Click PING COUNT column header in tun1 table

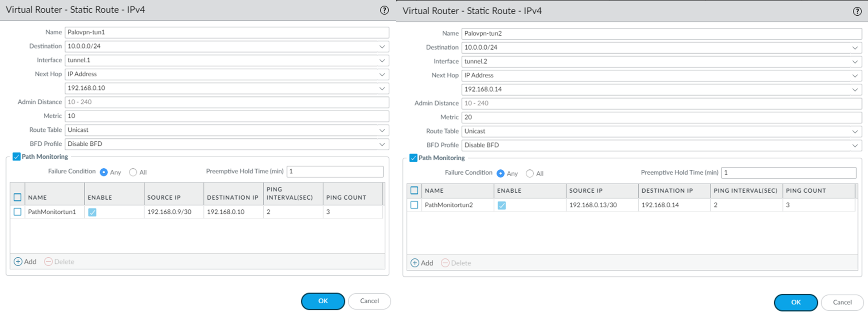point(353,194)
